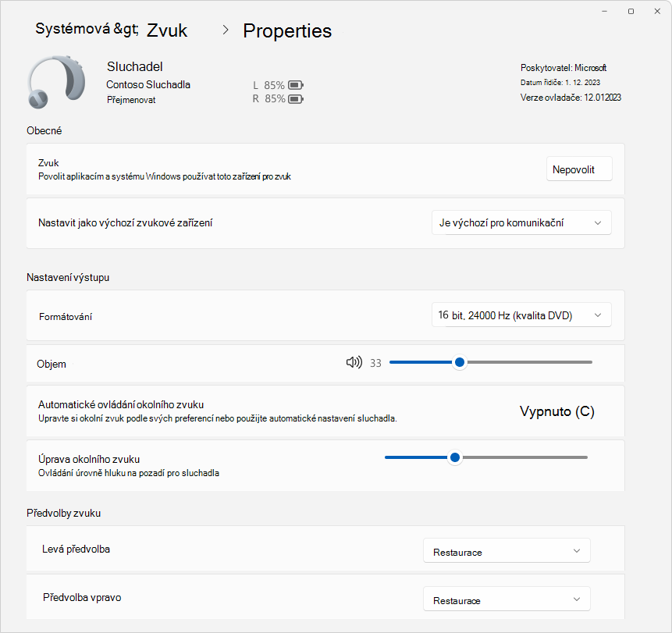The image size is (672, 633).
Task: Minimize the settings window
Action: pos(605,11)
